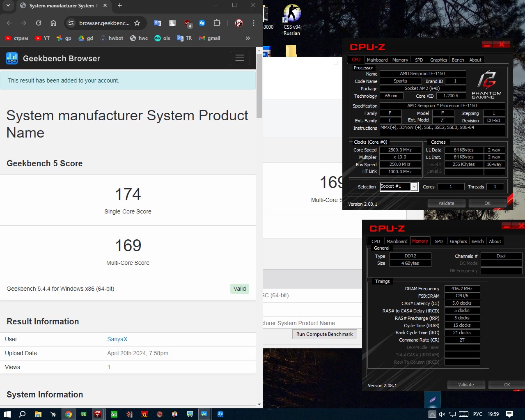This screenshot has width=525, height=420.
Task: Click the AMD Sempron LE-1150 name field
Action: (x=422, y=73)
